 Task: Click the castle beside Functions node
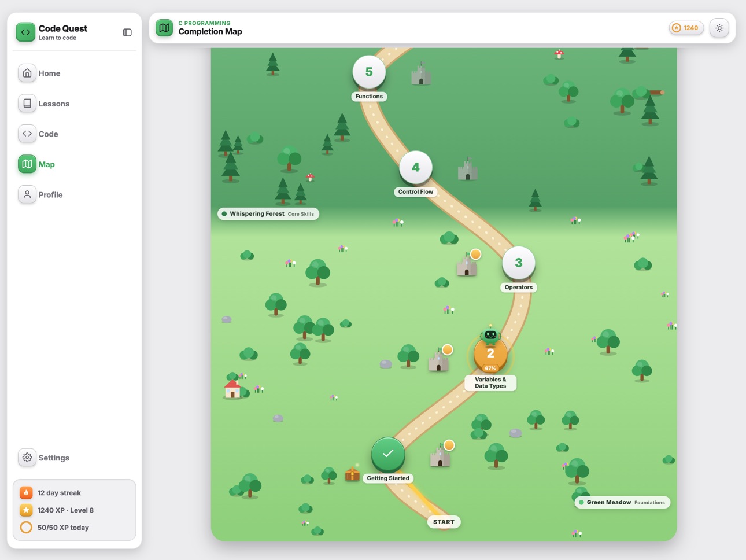pos(421,73)
